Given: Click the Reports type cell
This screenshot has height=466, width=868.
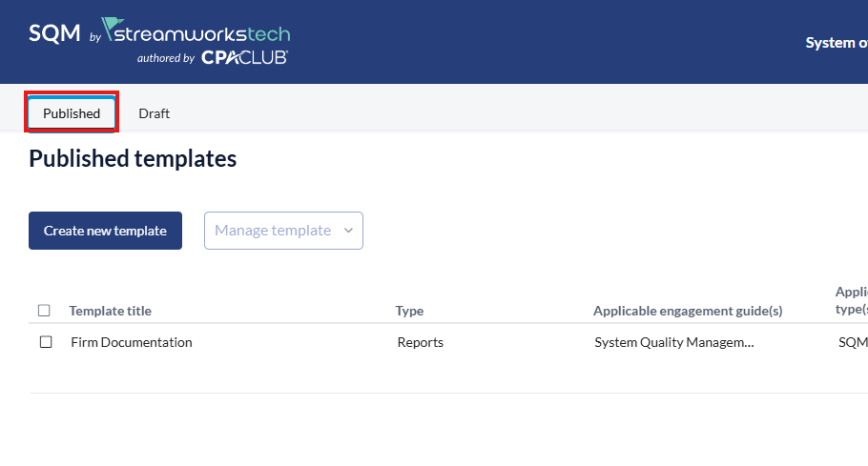Looking at the screenshot, I should click(x=420, y=342).
